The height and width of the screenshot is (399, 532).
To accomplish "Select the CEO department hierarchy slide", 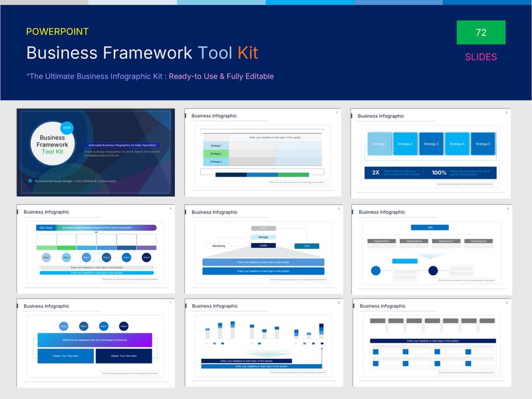I will pyautogui.click(x=431, y=250).
